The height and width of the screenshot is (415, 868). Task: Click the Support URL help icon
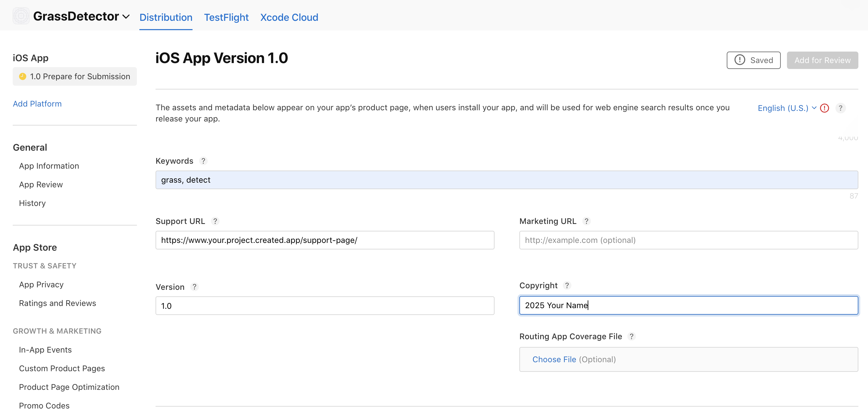click(x=215, y=221)
